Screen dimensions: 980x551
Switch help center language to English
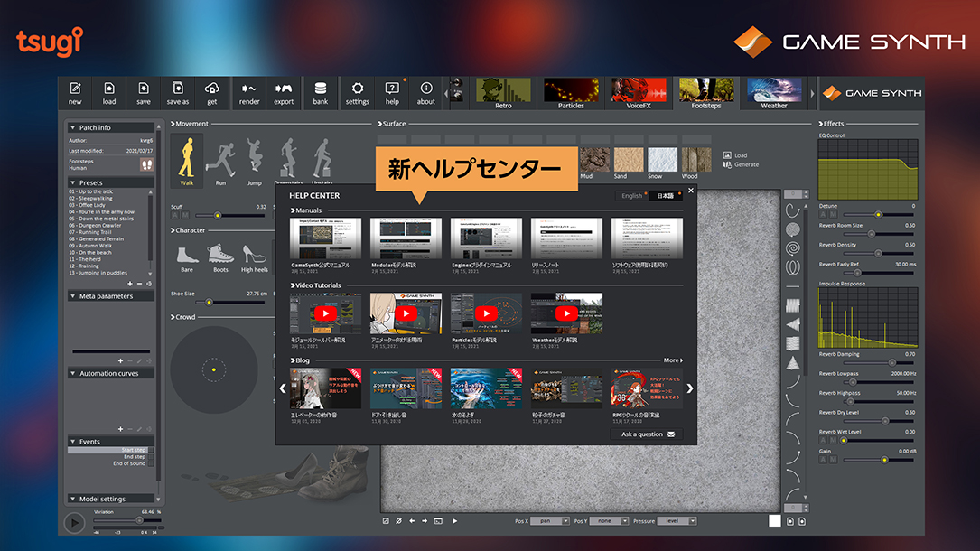pos(632,196)
